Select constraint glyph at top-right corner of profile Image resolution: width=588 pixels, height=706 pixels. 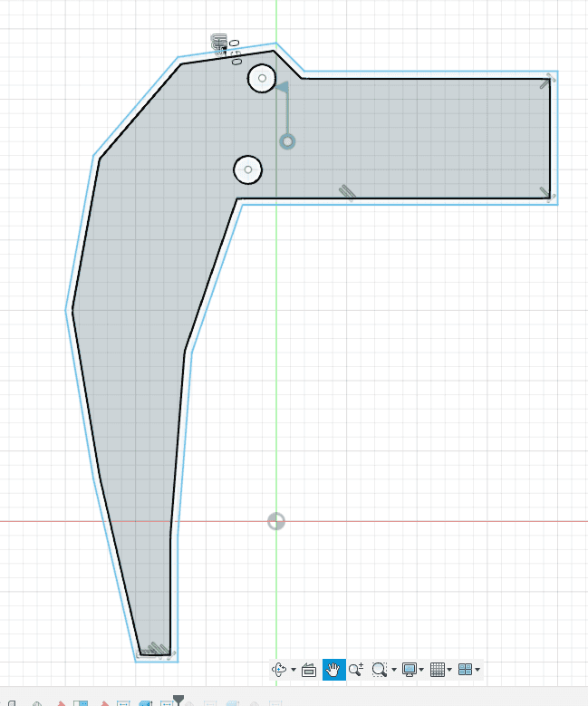click(x=545, y=82)
